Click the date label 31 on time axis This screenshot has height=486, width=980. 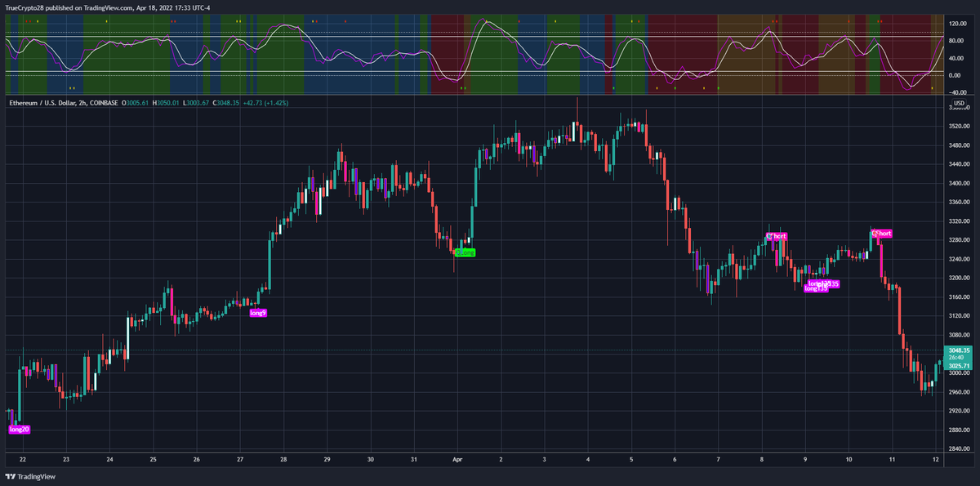(x=414, y=459)
